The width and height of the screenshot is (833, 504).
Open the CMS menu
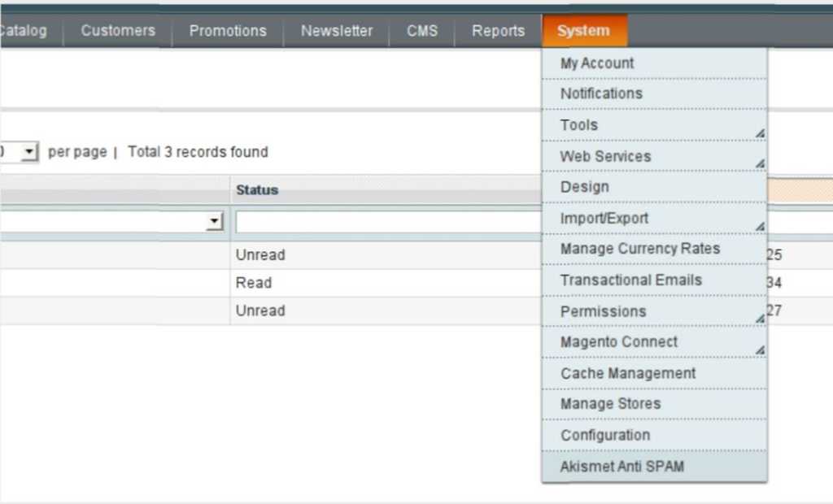coord(422,31)
